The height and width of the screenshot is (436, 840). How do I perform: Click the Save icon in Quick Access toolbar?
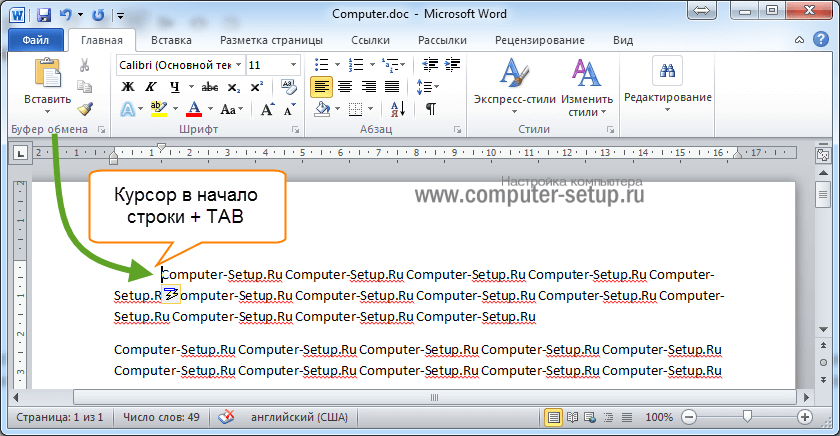tap(44, 16)
